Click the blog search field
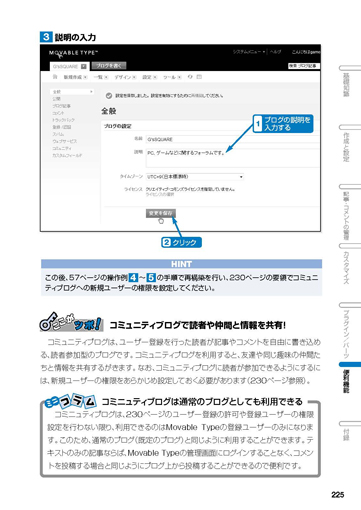Screen dimensions: 361x510 (304, 66)
